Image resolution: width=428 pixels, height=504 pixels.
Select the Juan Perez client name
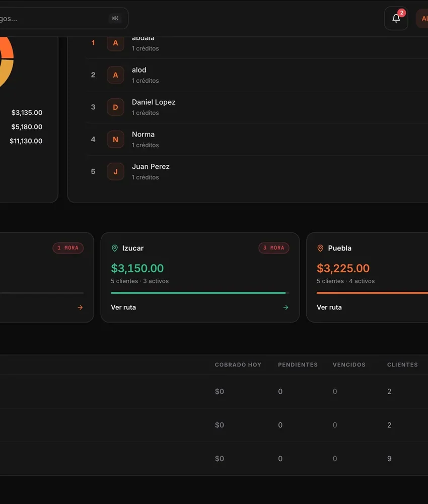[x=151, y=166]
